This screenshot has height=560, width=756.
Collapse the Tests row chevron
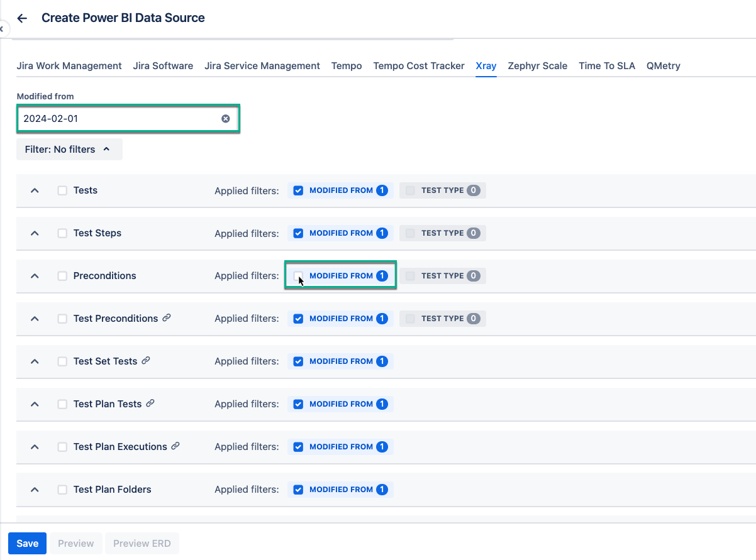(35, 190)
